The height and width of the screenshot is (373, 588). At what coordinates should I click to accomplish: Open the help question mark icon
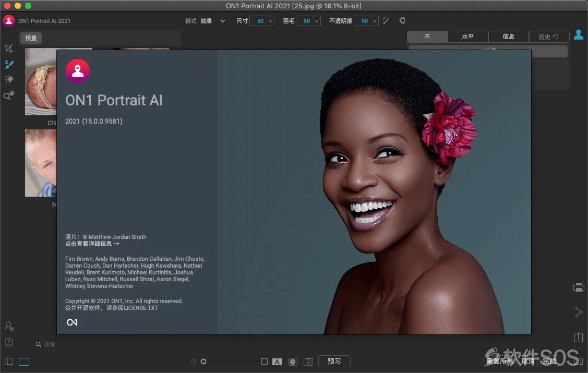9,342
